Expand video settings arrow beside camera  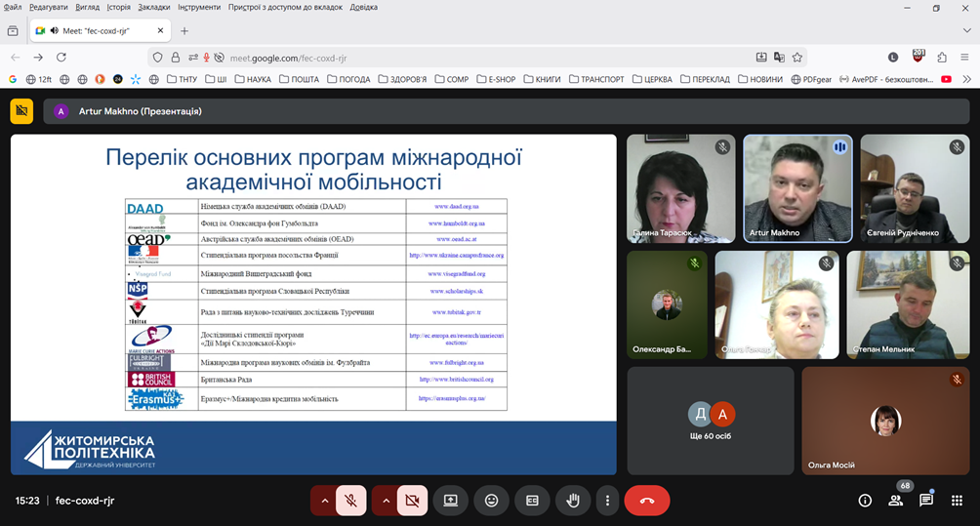[x=386, y=501]
